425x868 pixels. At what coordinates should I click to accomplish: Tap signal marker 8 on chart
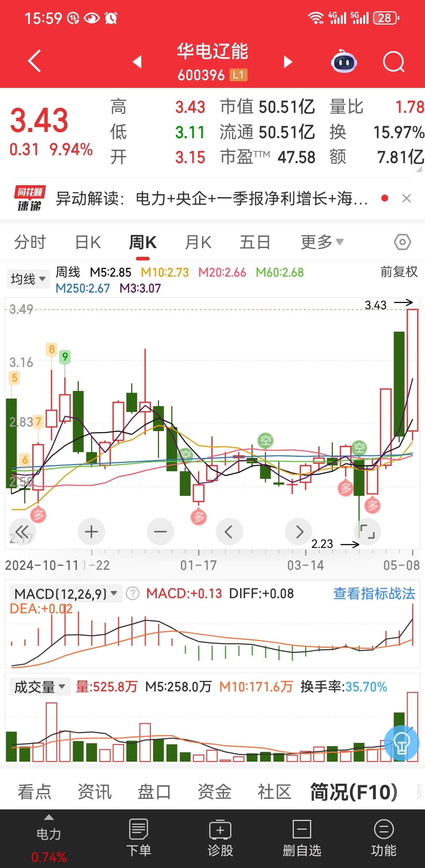[52, 349]
